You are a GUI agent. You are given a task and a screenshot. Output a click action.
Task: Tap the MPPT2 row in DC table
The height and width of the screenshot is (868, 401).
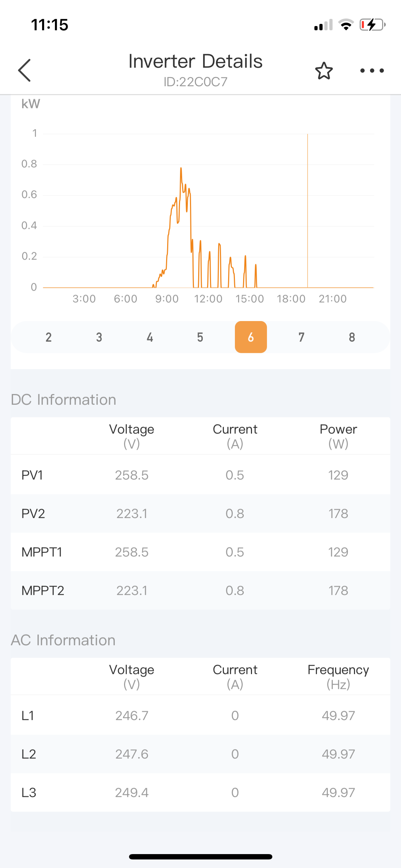tap(200, 590)
